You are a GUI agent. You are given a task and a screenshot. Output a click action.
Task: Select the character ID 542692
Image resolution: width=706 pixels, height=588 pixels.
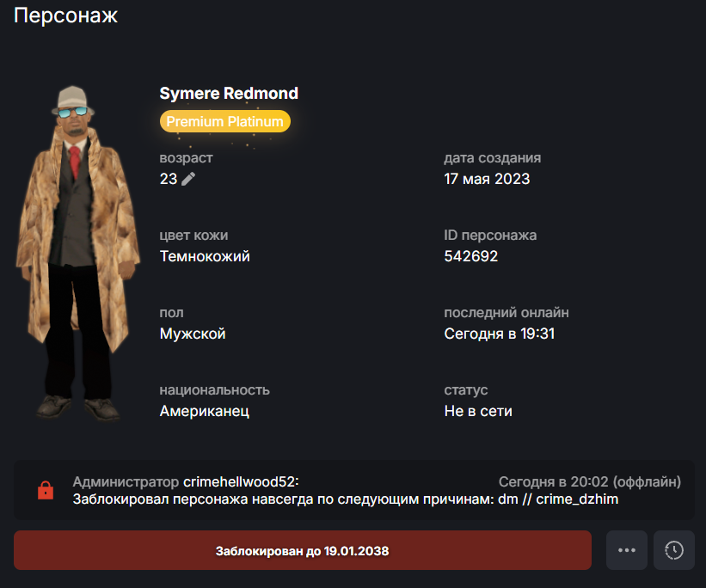(471, 256)
